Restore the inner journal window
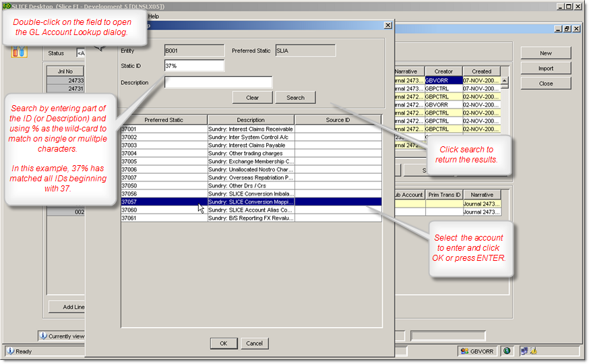 pyautogui.click(x=567, y=29)
